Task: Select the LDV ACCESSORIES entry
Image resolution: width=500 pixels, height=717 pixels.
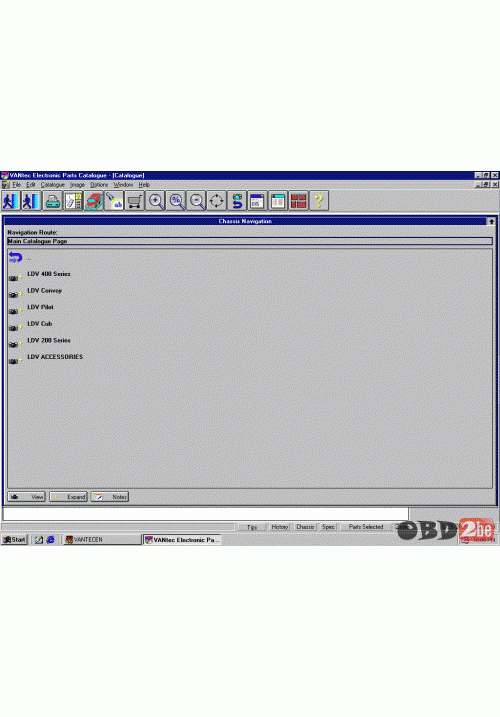Action: pyautogui.click(x=55, y=357)
